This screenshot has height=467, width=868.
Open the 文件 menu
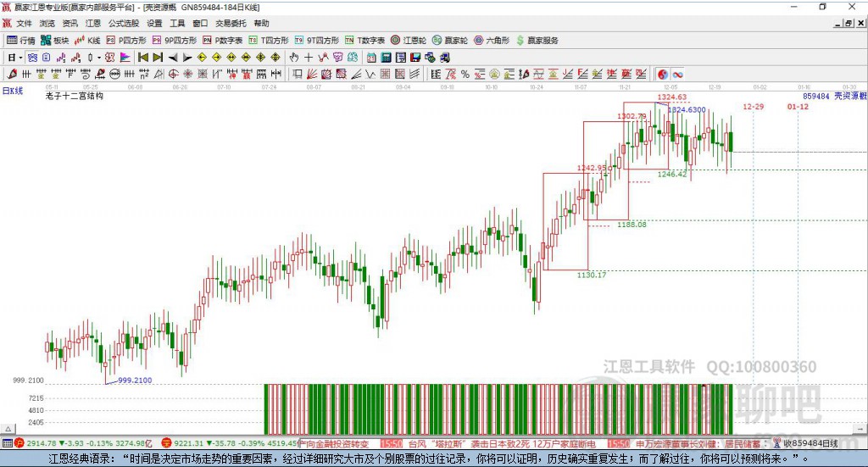click(x=24, y=23)
